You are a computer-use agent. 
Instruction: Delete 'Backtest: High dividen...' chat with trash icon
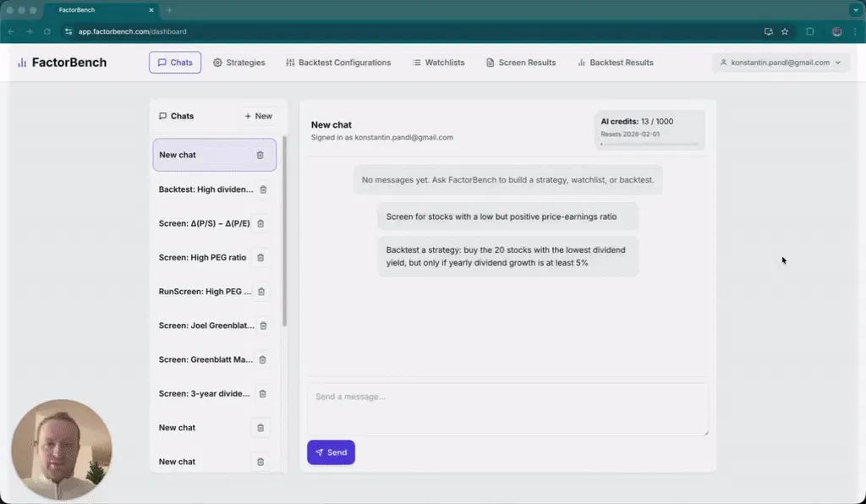[x=264, y=189]
